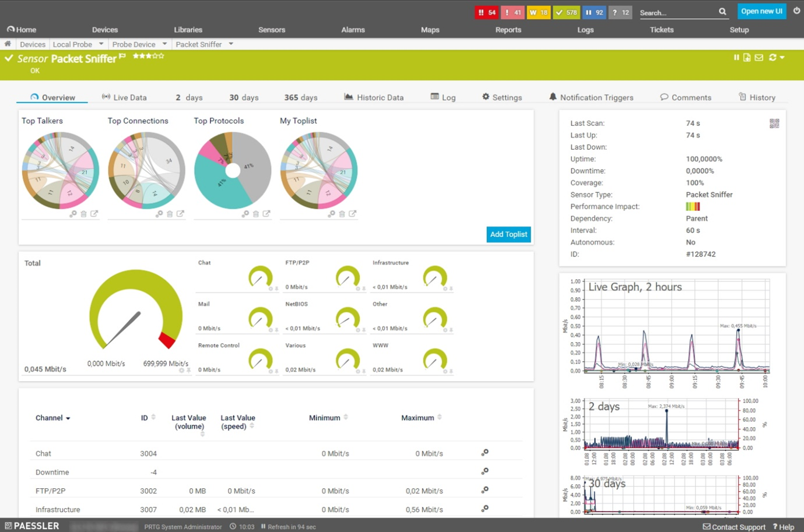Toggle the flag next to Packet Sniffer
The image size is (804, 532).
tap(122, 55)
